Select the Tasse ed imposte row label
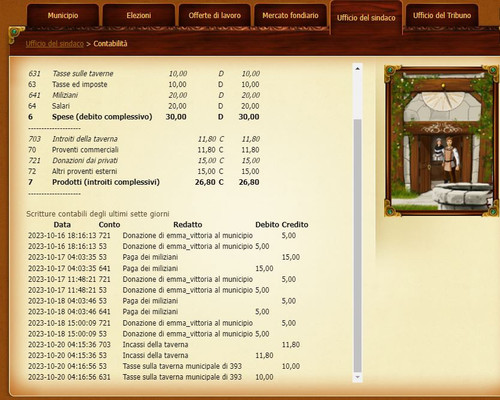Image resolution: width=500 pixels, height=400 pixels. tap(80, 84)
